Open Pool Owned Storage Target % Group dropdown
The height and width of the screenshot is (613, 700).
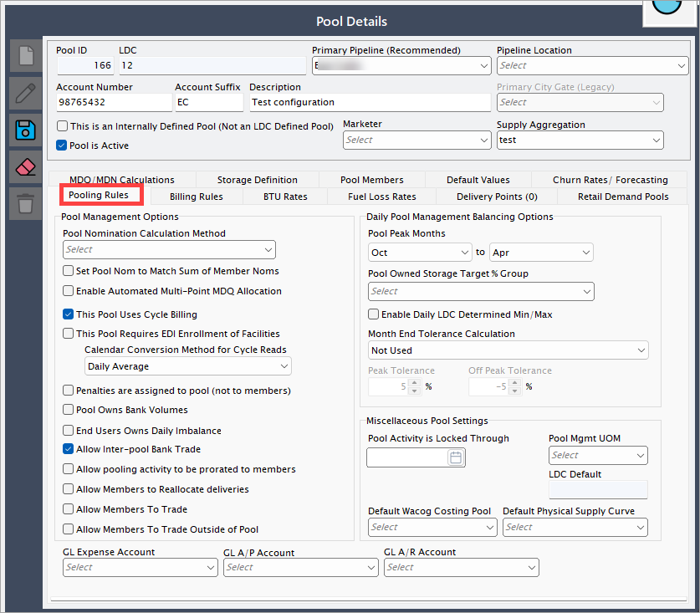(x=481, y=292)
